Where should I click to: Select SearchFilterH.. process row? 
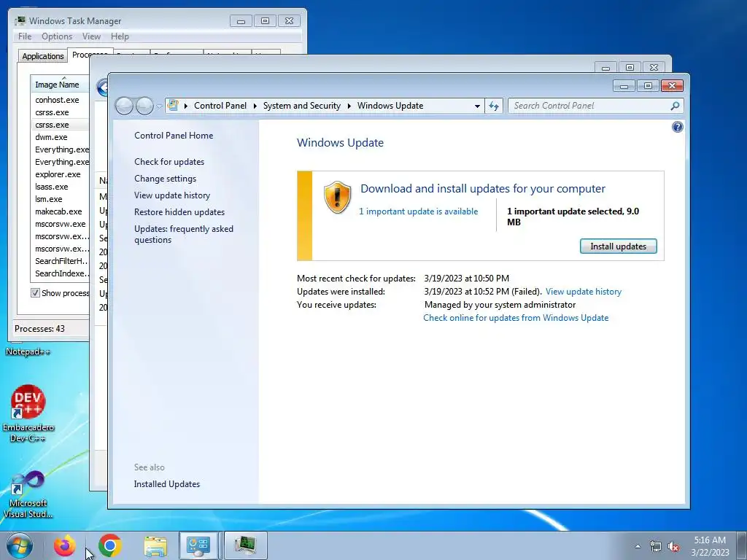[60, 261]
